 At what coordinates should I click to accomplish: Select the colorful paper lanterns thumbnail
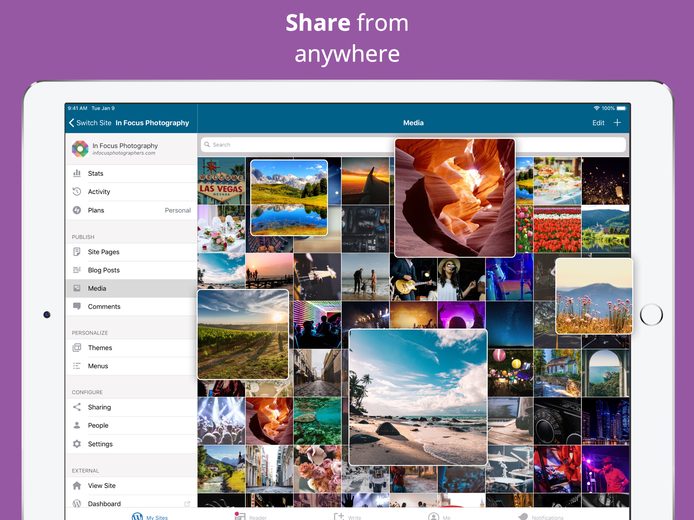(x=510, y=373)
